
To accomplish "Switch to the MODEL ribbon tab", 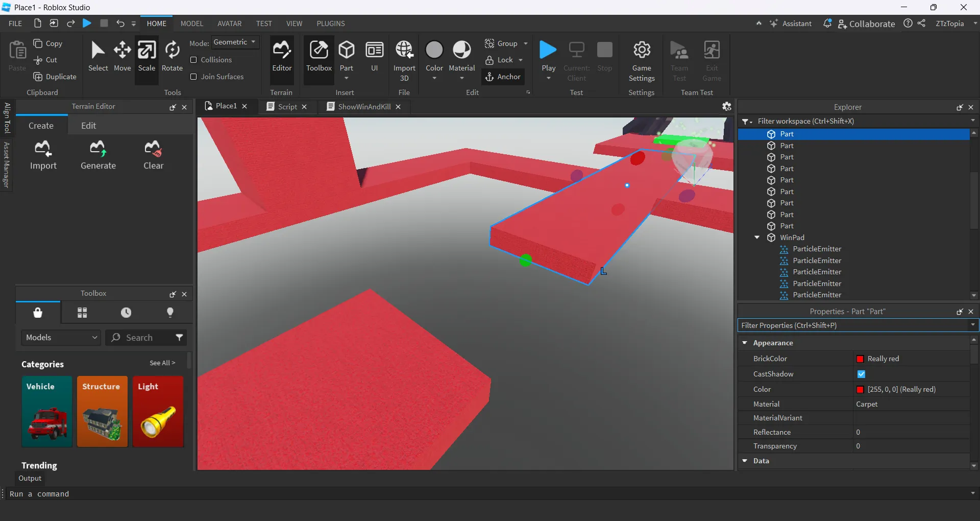I will click(192, 23).
